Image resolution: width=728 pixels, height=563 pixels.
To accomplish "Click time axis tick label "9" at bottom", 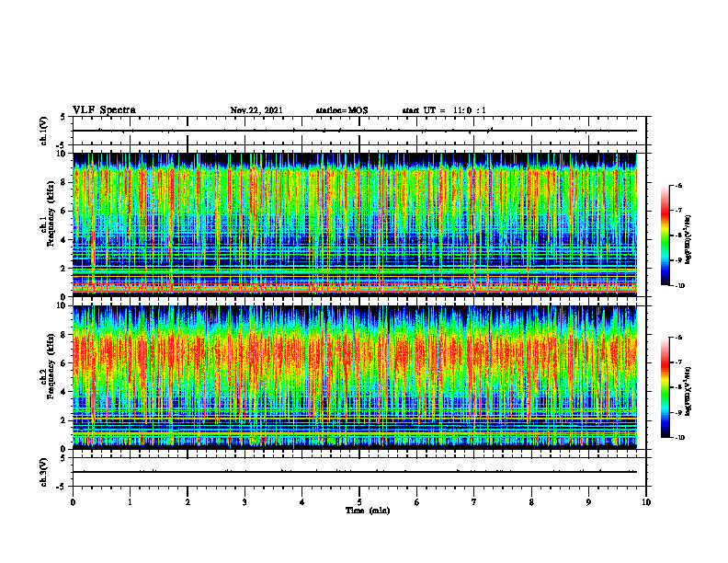I will pos(588,502).
